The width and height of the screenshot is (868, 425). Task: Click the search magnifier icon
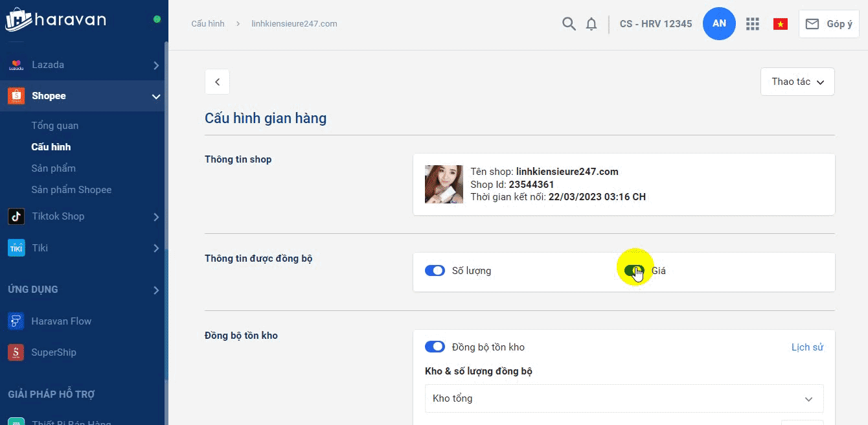tap(568, 24)
